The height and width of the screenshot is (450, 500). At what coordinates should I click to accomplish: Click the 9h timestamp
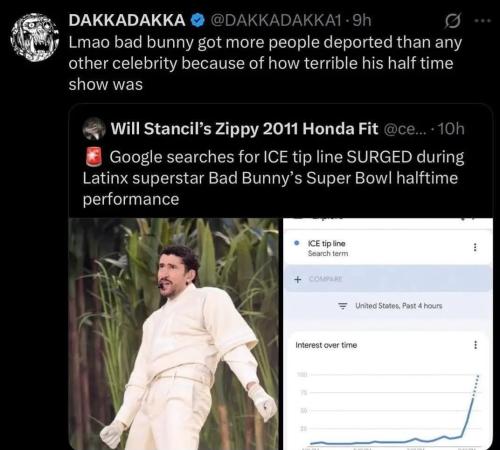click(x=362, y=20)
